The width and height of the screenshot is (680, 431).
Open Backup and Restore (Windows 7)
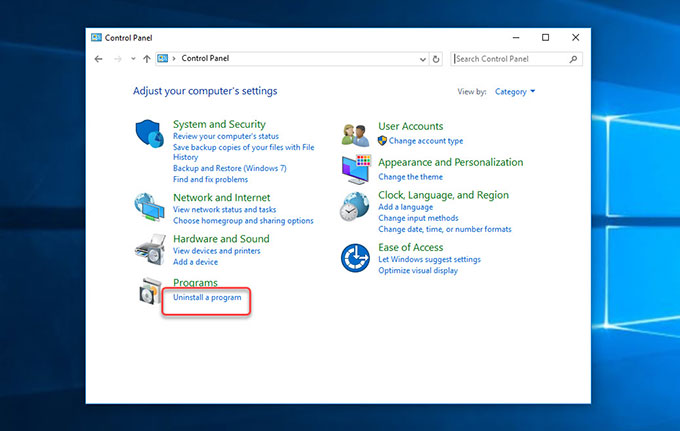(x=229, y=168)
